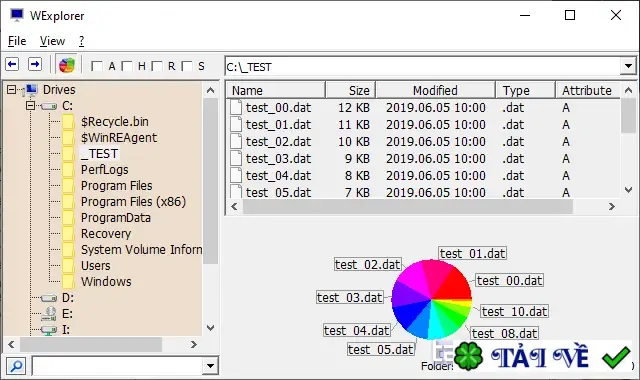The height and width of the screenshot is (380, 640).
Task: Sort by the Type column header
Action: click(x=525, y=90)
